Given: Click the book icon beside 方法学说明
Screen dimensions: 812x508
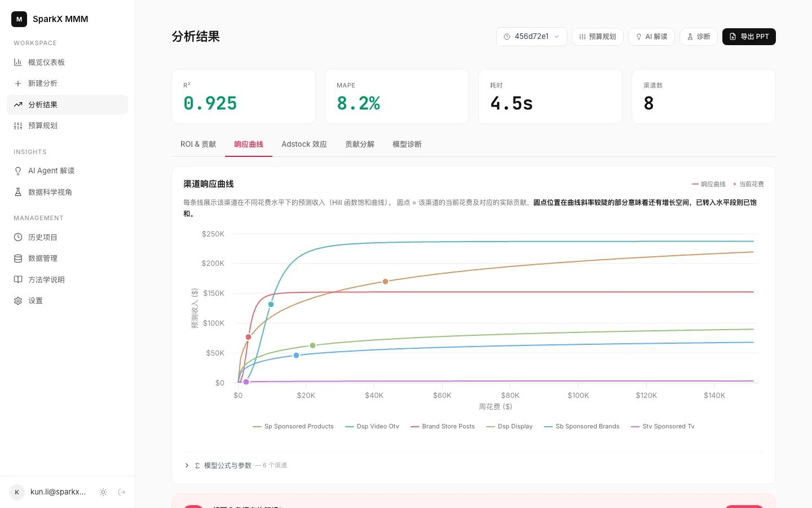Looking at the screenshot, I should tap(18, 279).
